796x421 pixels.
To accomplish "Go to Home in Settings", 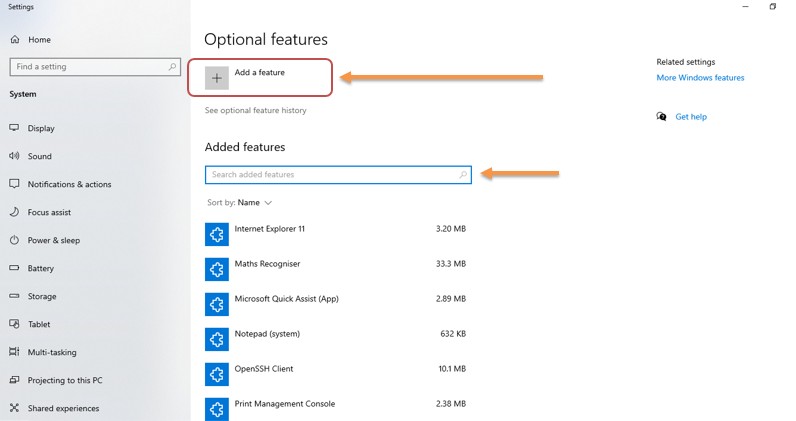I will [39, 40].
